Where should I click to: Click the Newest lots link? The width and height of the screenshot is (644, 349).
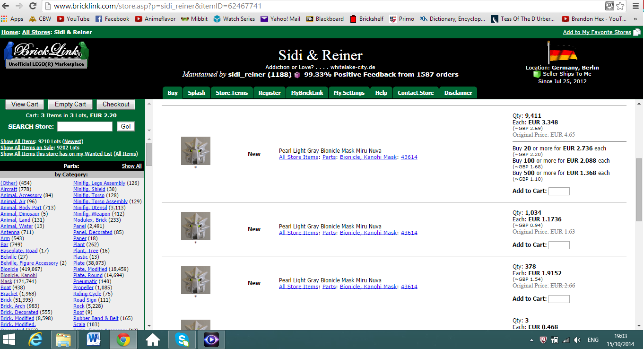72,141
